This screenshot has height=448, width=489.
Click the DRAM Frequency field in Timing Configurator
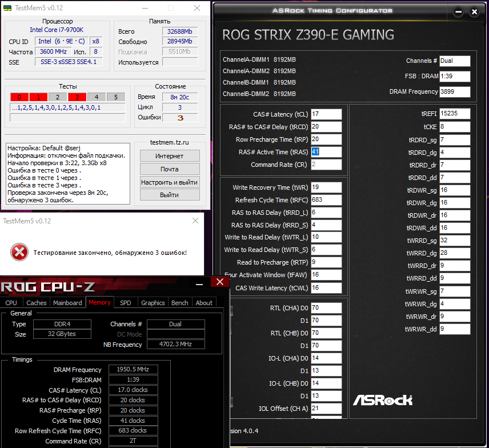click(455, 92)
